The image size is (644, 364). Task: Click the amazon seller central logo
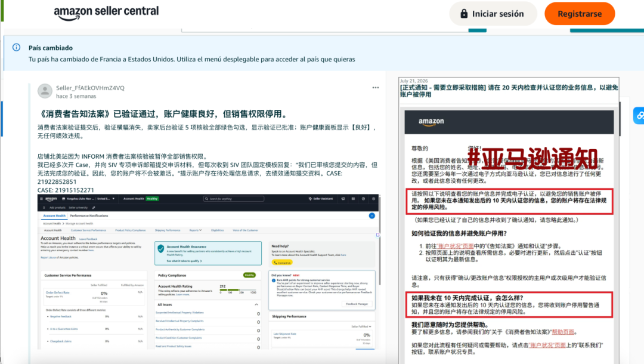tap(106, 13)
